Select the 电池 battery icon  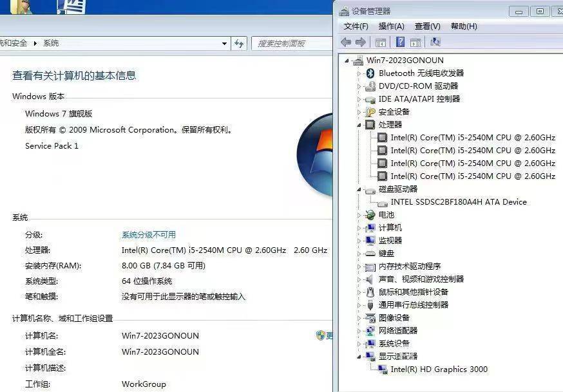[x=370, y=215]
